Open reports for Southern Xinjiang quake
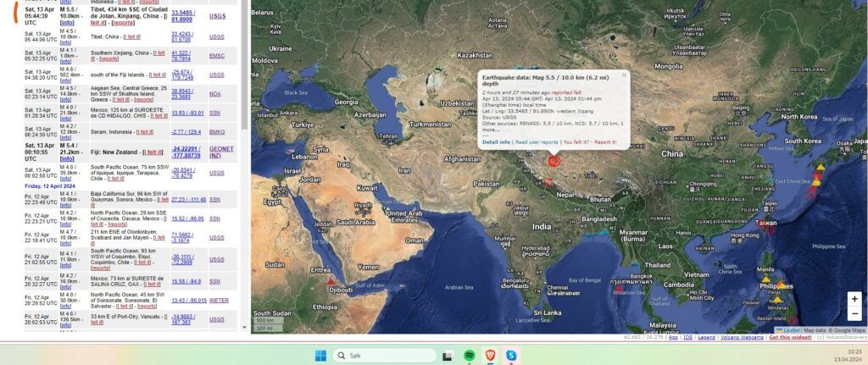The width and height of the screenshot is (868, 365). point(108,58)
